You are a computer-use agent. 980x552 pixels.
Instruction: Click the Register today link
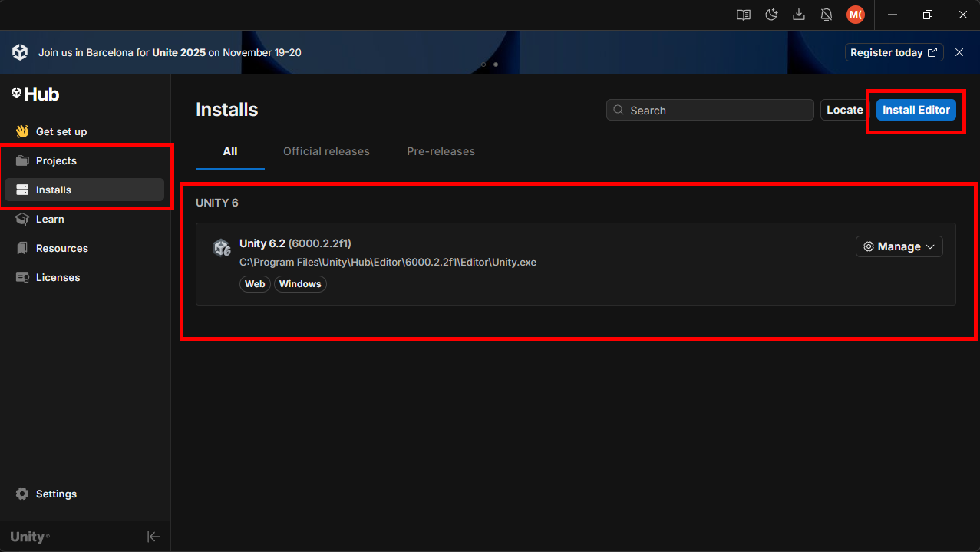(893, 52)
